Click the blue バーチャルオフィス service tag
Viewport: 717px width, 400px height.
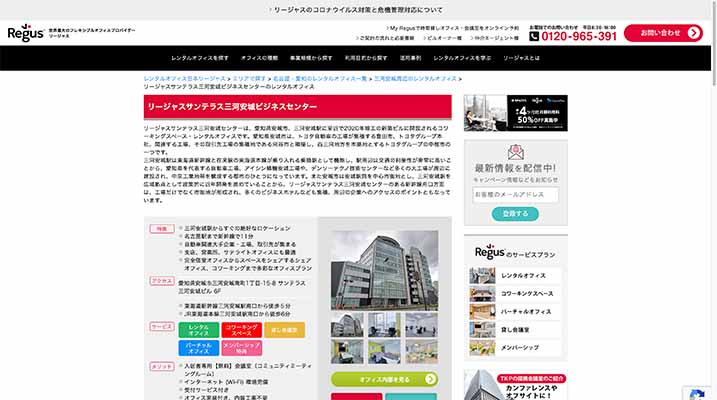click(x=198, y=348)
